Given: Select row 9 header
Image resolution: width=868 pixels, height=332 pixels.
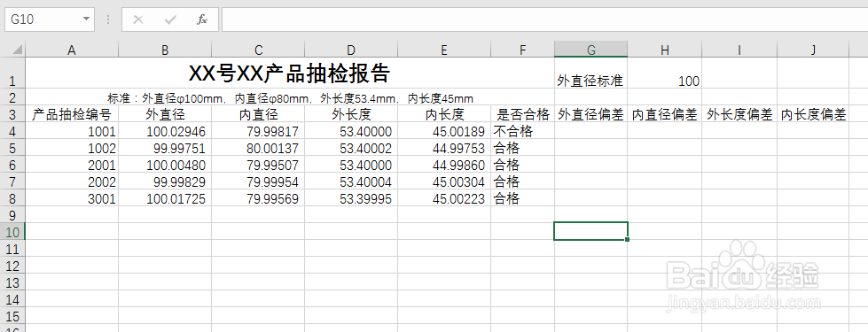Looking at the screenshot, I should point(12,215).
